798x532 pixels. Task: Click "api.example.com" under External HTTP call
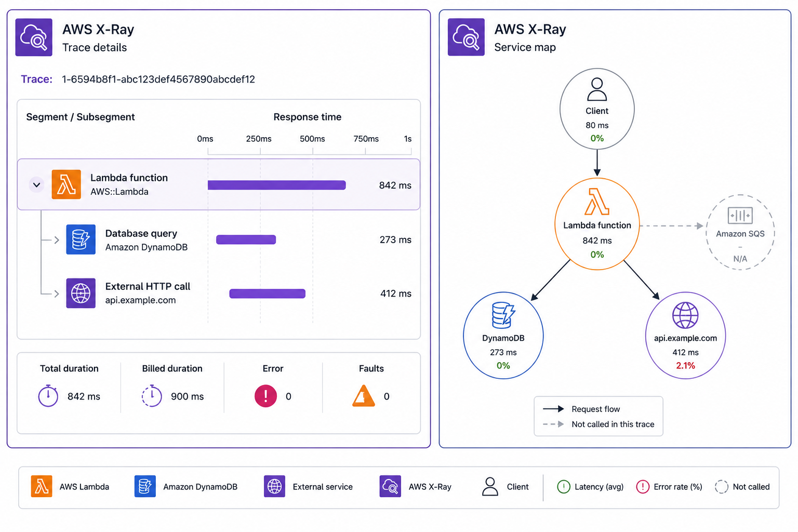tap(141, 300)
